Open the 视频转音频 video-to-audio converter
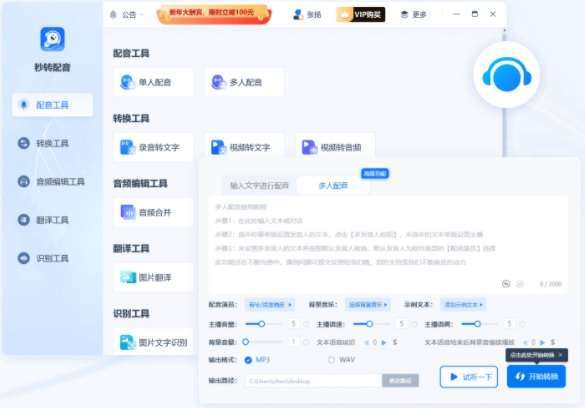This screenshot has width=585, height=408. (335, 147)
